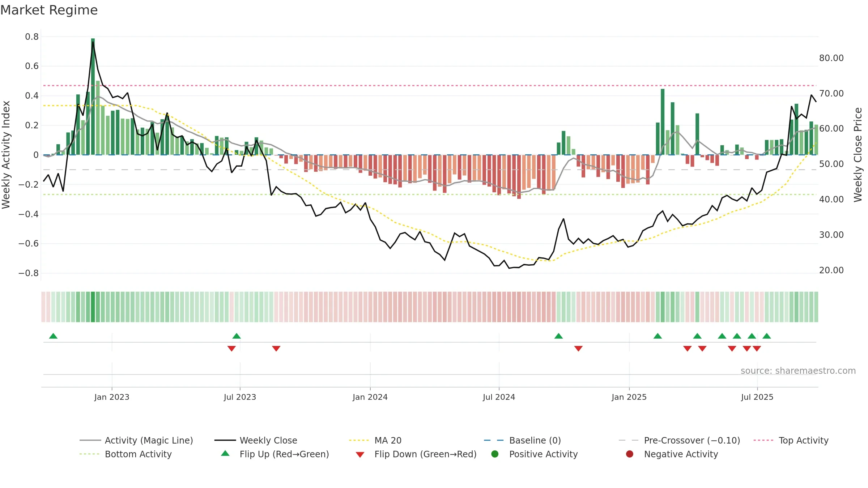Click the Top Activity legend entry
Screen dimensions: 868x488
tap(791, 440)
